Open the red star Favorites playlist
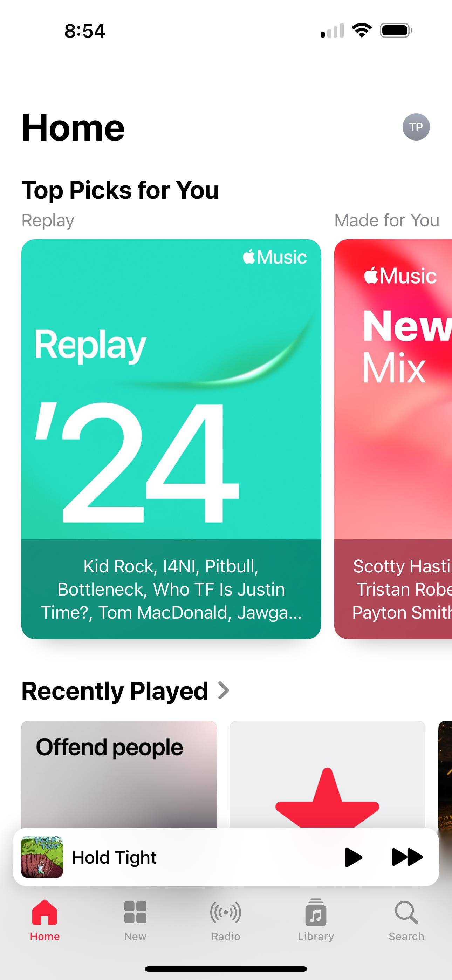 coord(327,774)
